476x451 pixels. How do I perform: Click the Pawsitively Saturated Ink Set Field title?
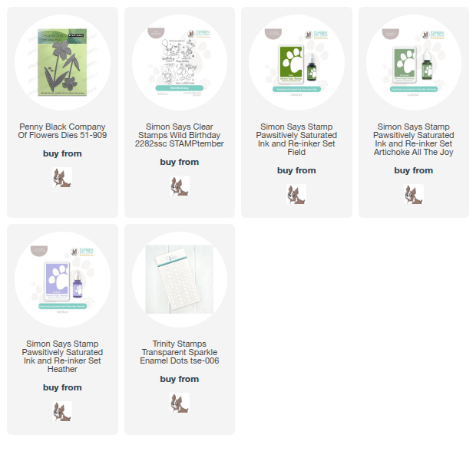point(296,140)
